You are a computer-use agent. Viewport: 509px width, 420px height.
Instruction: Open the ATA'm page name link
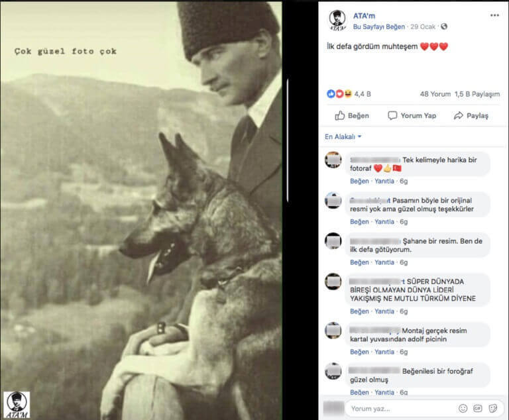[364, 16]
